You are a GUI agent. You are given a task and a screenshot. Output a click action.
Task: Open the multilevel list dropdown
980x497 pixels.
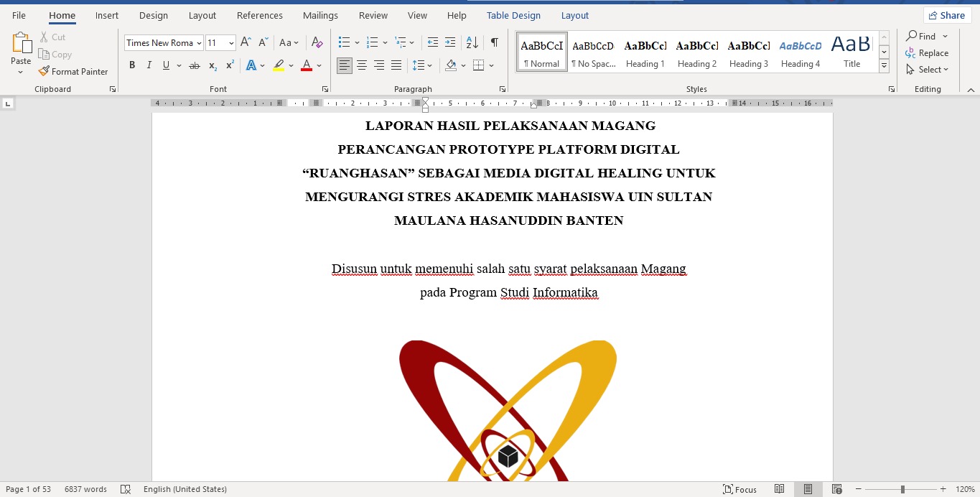pos(414,42)
